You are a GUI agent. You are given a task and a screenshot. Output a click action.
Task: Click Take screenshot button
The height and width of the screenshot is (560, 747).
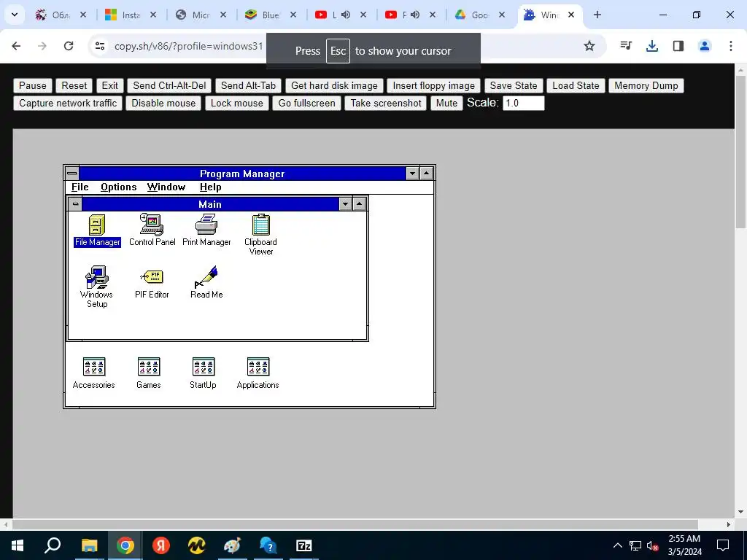tap(386, 104)
